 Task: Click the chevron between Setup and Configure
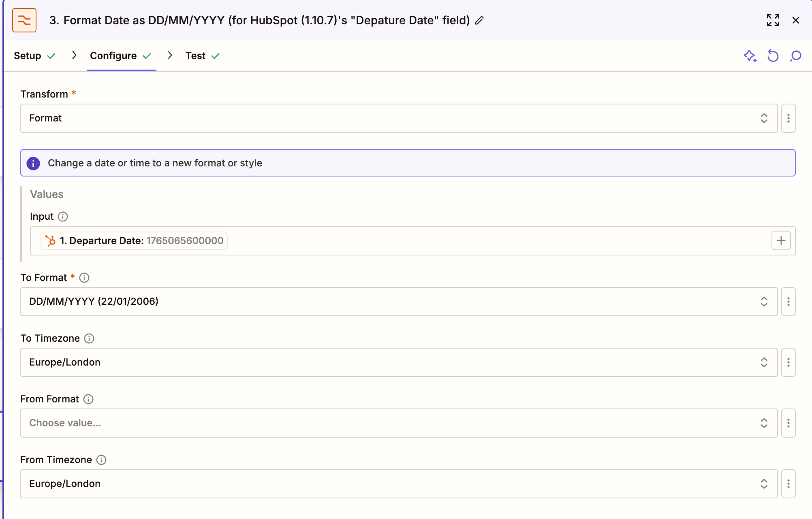tap(74, 55)
